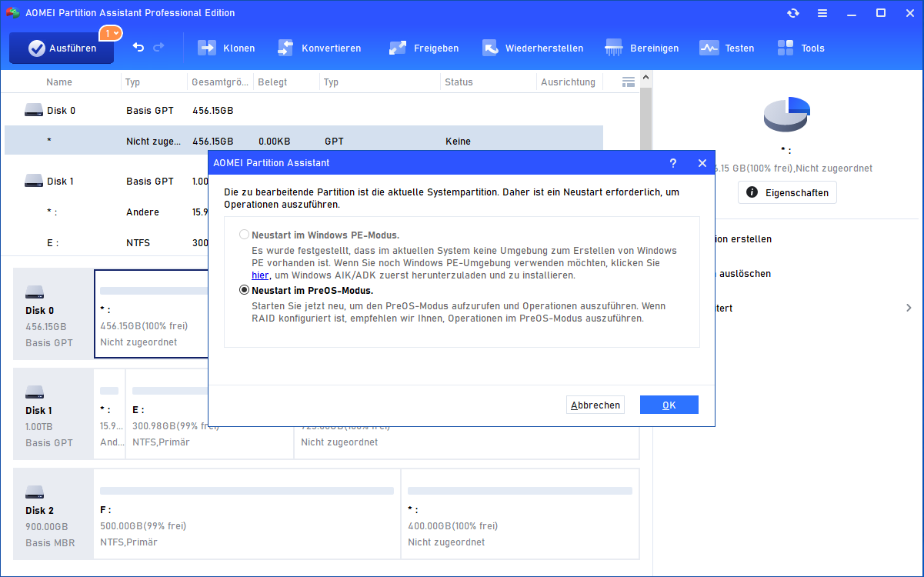Click the Konvertieren swap icon
Viewport: 924px width, 577px height.
(x=285, y=48)
